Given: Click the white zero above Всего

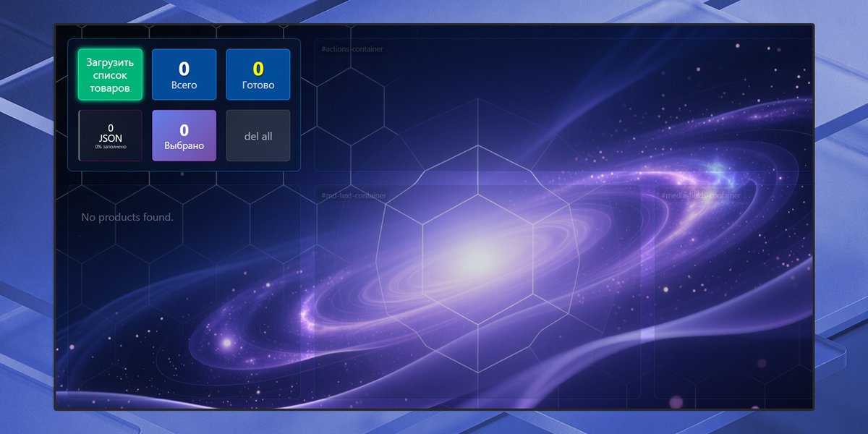Looking at the screenshot, I should 184,69.
